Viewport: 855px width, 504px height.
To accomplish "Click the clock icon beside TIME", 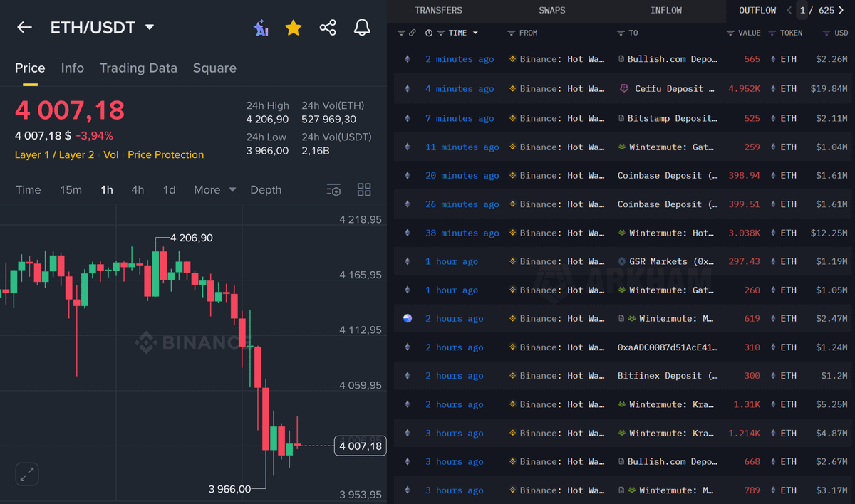I will [x=429, y=33].
